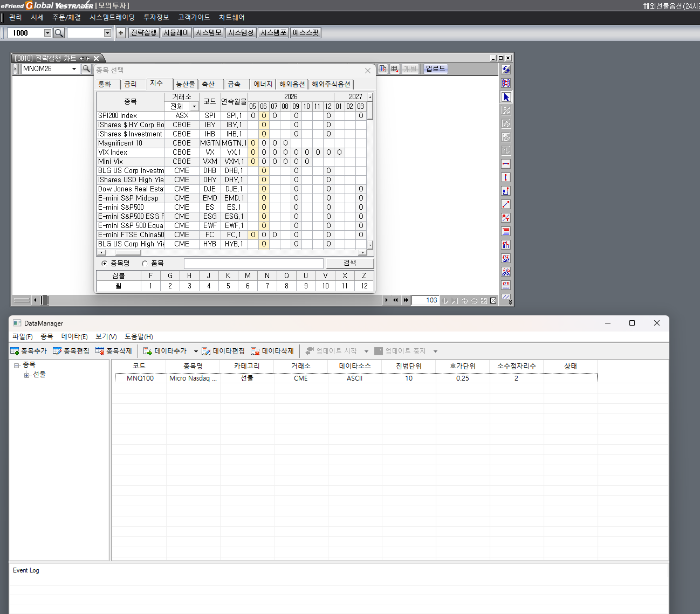The height and width of the screenshot is (614, 700).
Task: Select the 품목 radio button
Action: click(x=145, y=263)
